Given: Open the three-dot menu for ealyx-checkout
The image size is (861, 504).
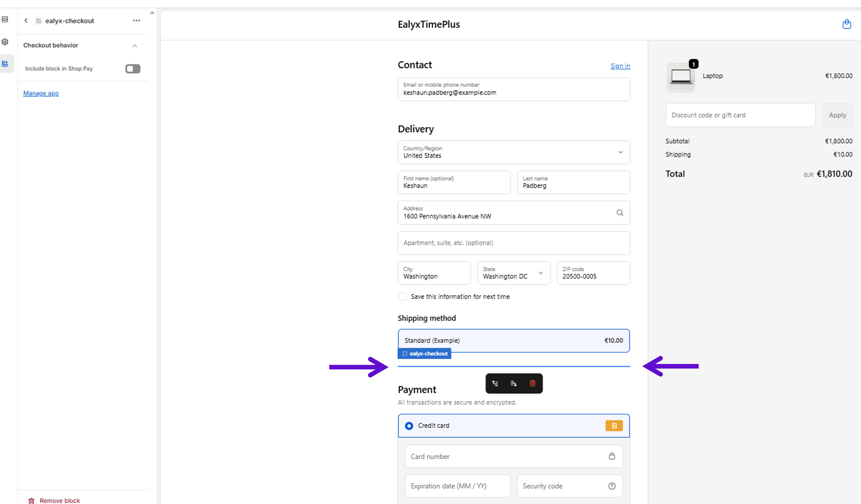Looking at the screenshot, I should pyautogui.click(x=136, y=21).
